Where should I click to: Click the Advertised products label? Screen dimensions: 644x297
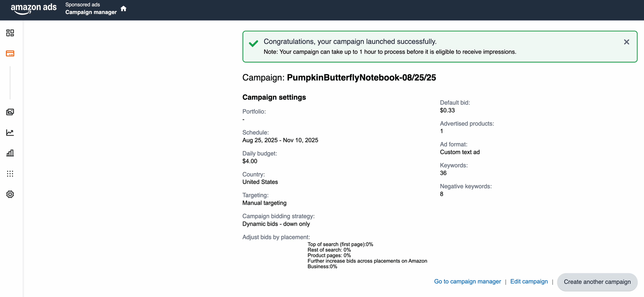tap(467, 124)
